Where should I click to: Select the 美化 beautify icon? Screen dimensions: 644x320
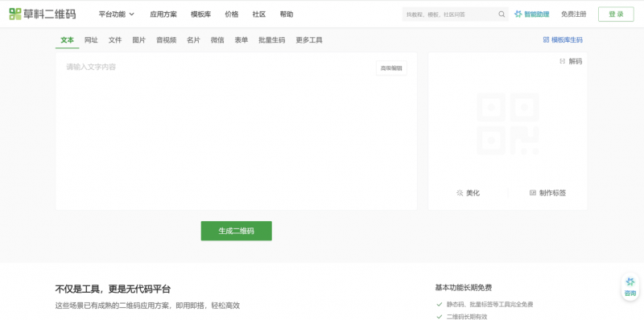point(460,193)
